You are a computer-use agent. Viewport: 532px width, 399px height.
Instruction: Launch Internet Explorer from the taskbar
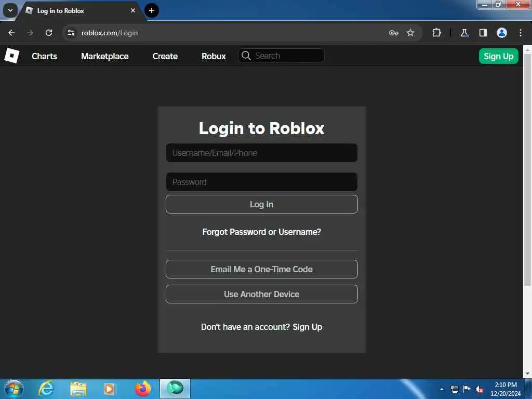pos(46,389)
